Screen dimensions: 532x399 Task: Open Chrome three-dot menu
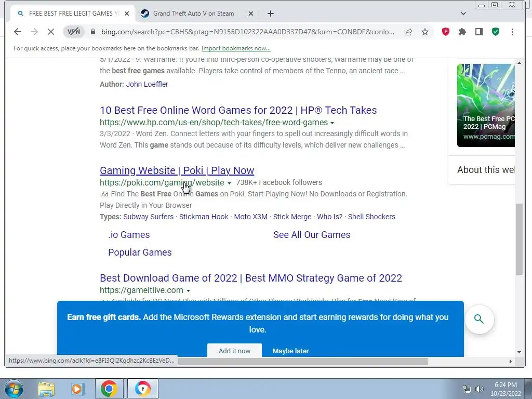coord(512,32)
